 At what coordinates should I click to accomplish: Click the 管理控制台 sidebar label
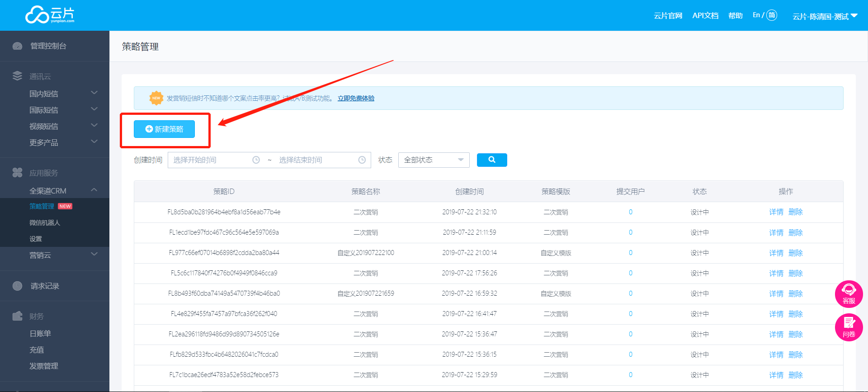pyautogui.click(x=48, y=46)
